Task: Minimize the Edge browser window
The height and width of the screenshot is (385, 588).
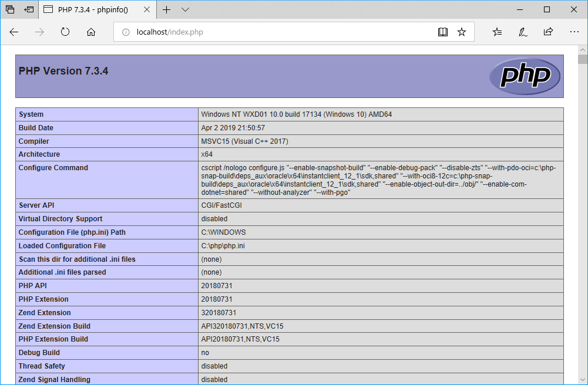Action: (519, 9)
